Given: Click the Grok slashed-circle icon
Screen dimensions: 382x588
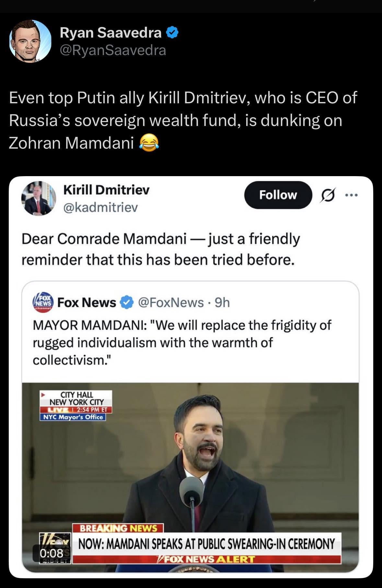Looking at the screenshot, I should [x=327, y=195].
